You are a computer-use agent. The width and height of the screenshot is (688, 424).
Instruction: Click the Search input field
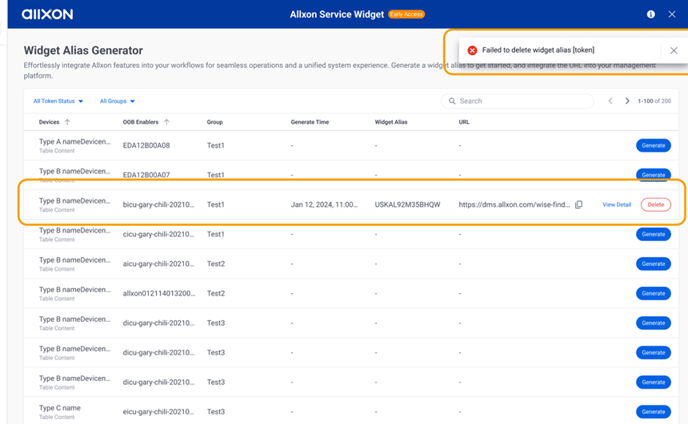pos(517,101)
